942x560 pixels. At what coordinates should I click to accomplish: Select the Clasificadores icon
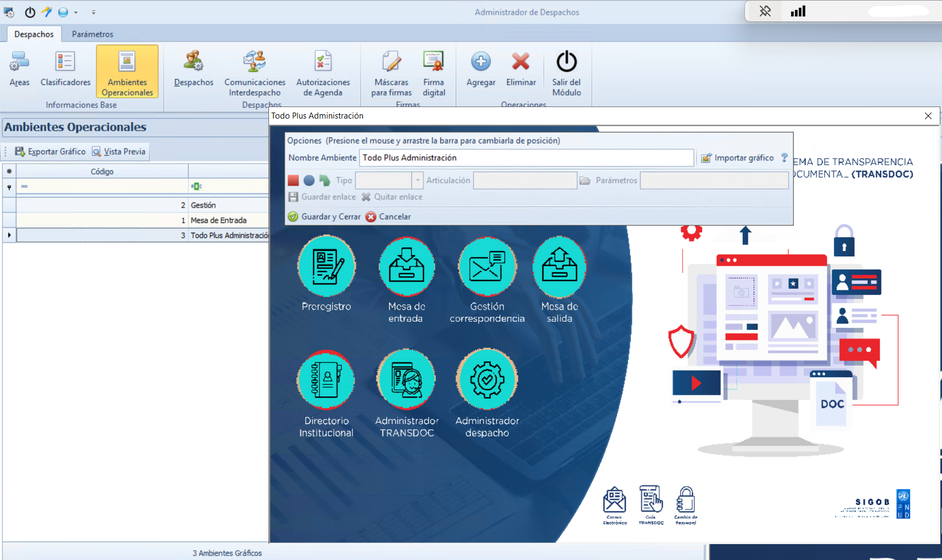click(x=65, y=69)
